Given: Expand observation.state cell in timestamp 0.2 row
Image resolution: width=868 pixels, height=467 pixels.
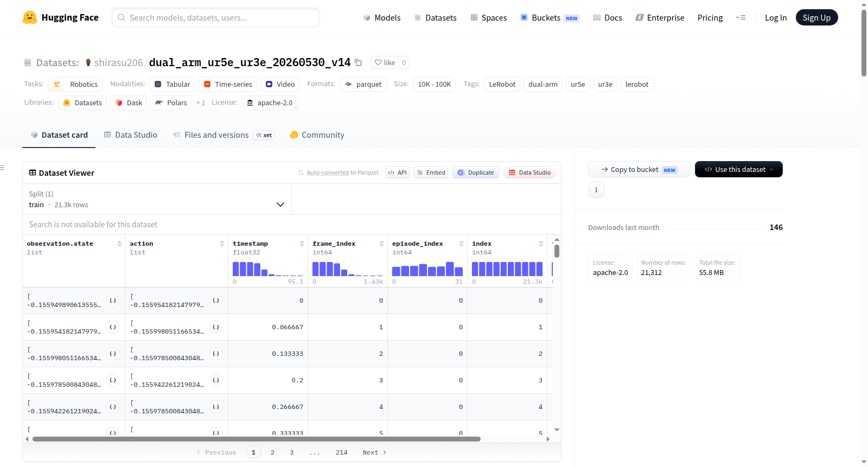Looking at the screenshot, I should coord(113,380).
